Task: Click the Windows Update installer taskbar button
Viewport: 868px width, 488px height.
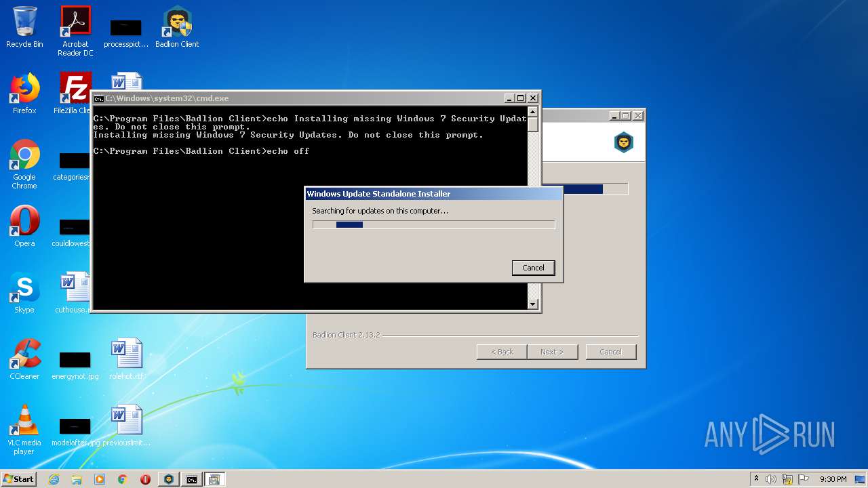Action: pos(215,479)
